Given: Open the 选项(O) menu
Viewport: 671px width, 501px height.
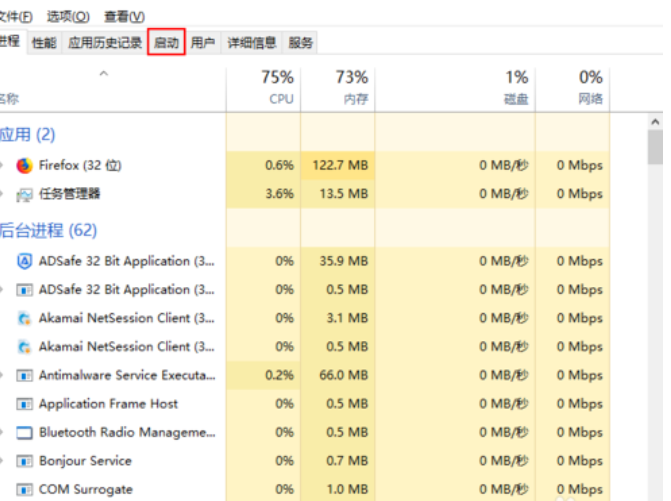Looking at the screenshot, I should [x=68, y=17].
